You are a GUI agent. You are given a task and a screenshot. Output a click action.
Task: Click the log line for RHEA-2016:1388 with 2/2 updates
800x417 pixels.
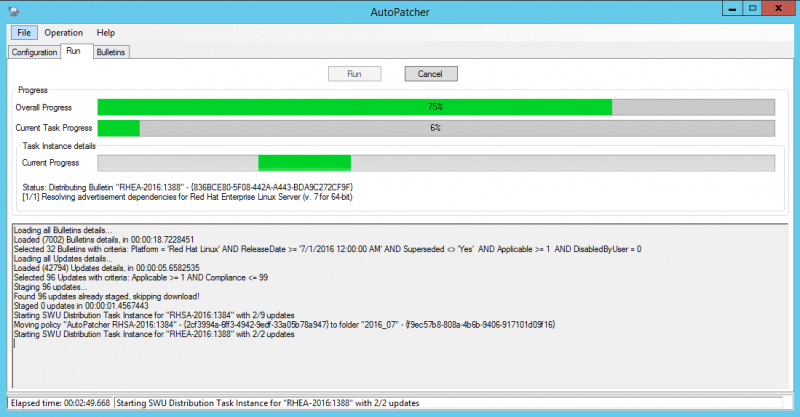click(x=154, y=334)
